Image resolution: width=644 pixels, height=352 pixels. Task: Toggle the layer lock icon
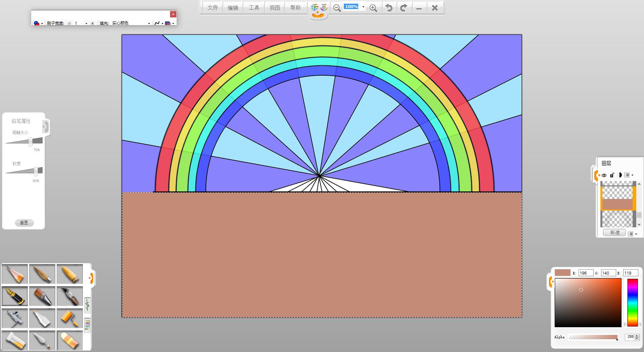pos(612,175)
